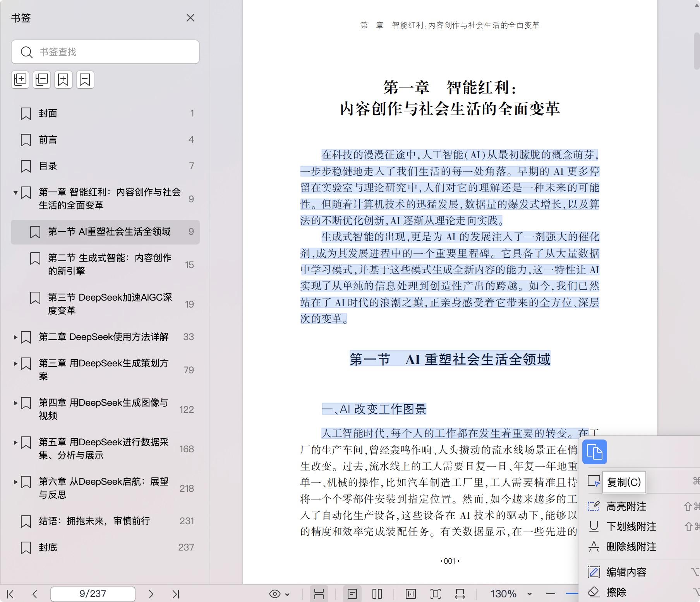Click the bookmark icon next to 封面

[x=26, y=113]
